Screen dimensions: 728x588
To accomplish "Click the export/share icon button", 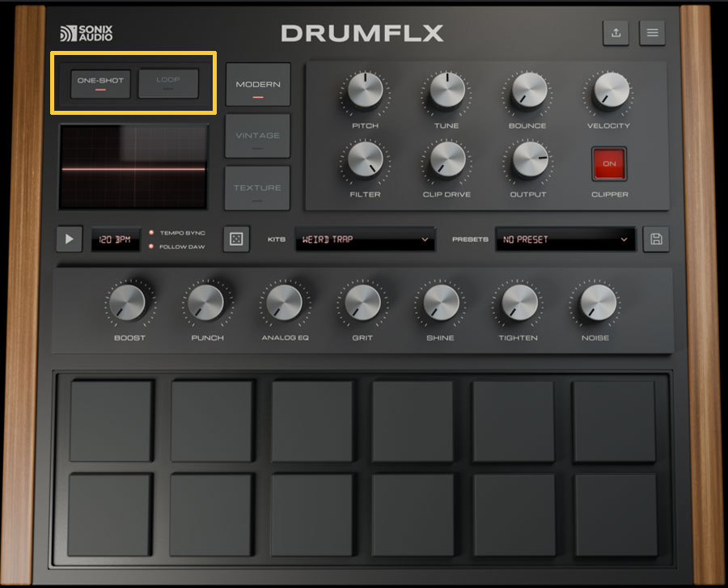I will point(616,32).
